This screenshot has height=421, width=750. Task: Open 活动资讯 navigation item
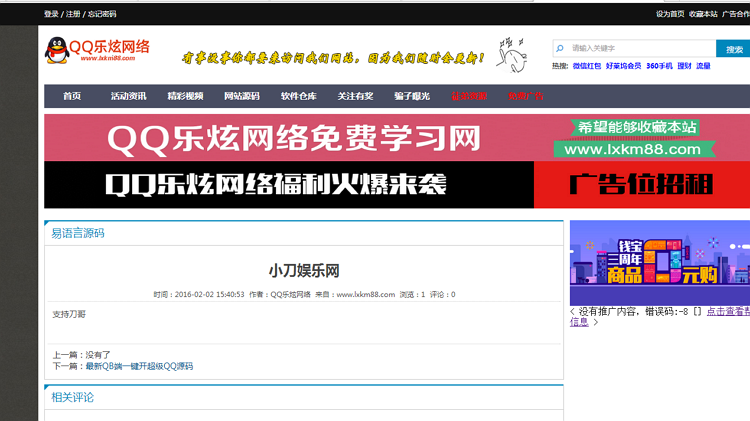(x=129, y=96)
